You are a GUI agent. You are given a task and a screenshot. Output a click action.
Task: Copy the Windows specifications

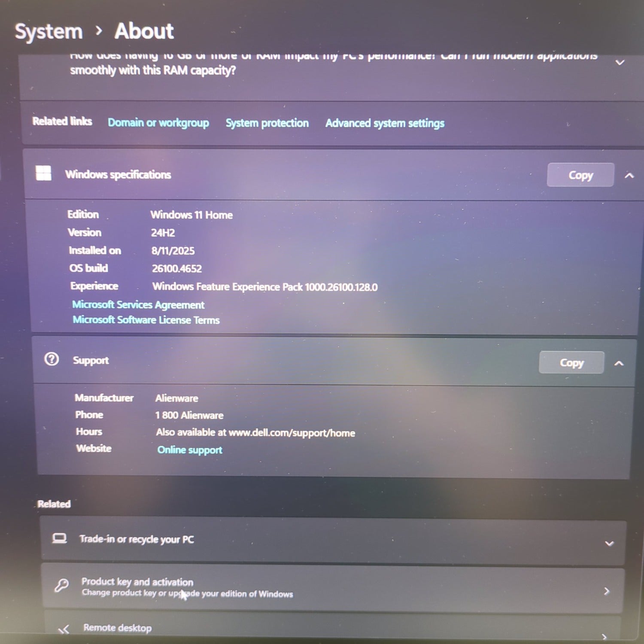pos(580,175)
